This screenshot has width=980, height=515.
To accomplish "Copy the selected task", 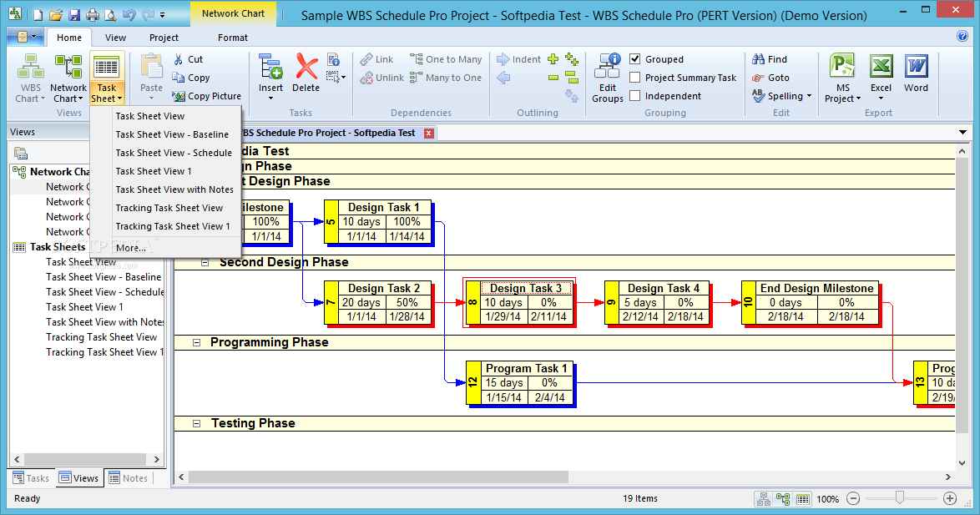I will (x=191, y=78).
